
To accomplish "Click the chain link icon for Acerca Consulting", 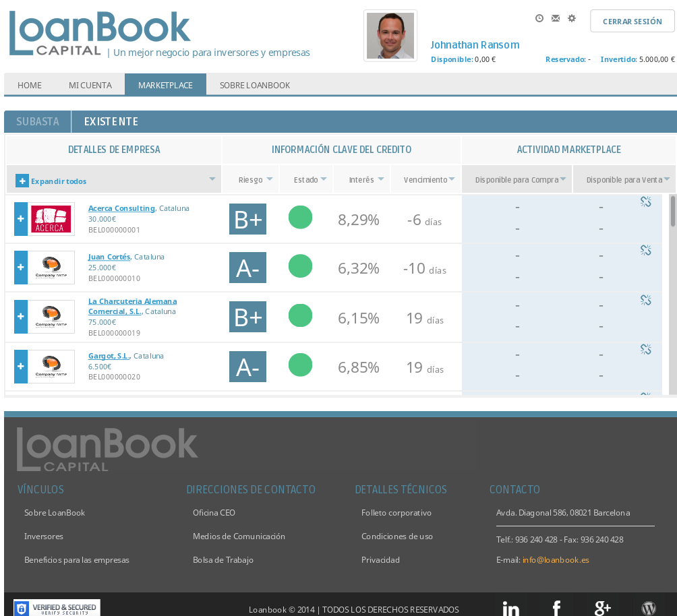I will 645,202.
